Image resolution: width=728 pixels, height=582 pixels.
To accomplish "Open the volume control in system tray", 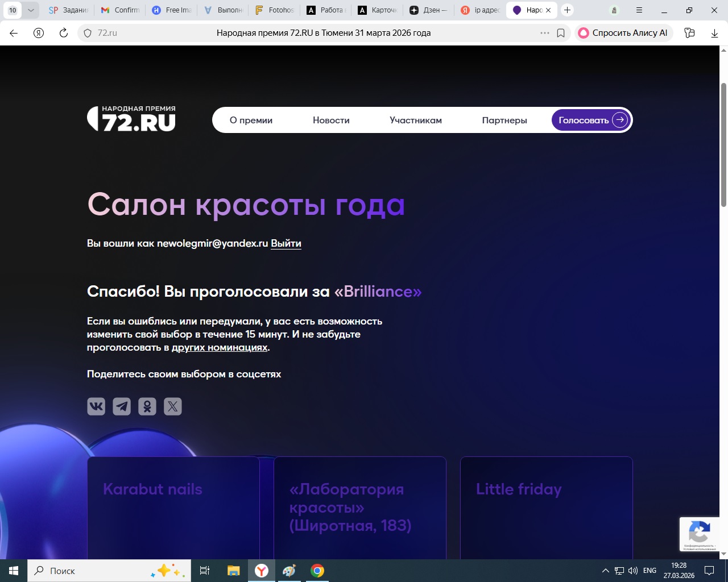I will [x=633, y=571].
